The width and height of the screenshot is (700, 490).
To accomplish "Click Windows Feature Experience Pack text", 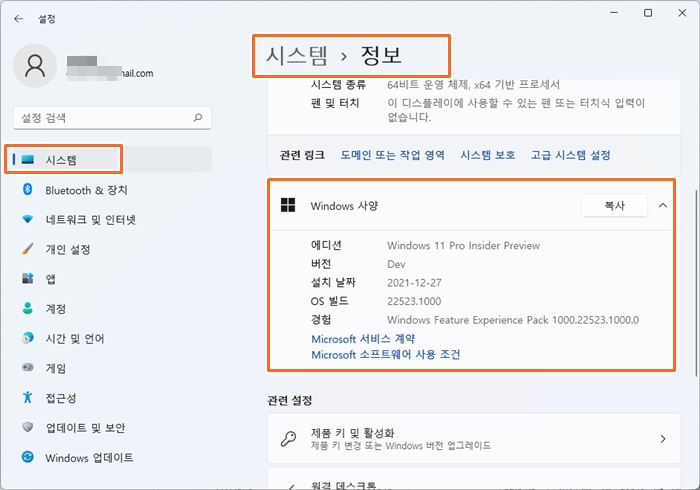I will pyautogui.click(x=513, y=320).
